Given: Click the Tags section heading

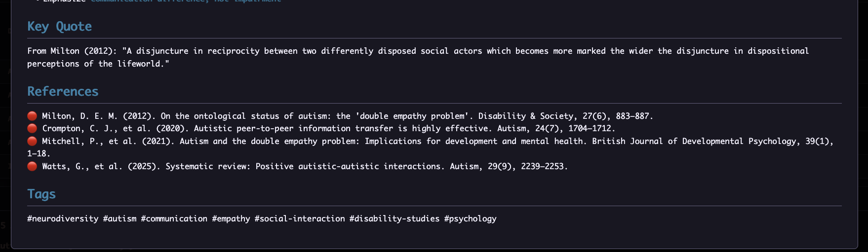Looking at the screenshot, I should (x=41, y=194).
